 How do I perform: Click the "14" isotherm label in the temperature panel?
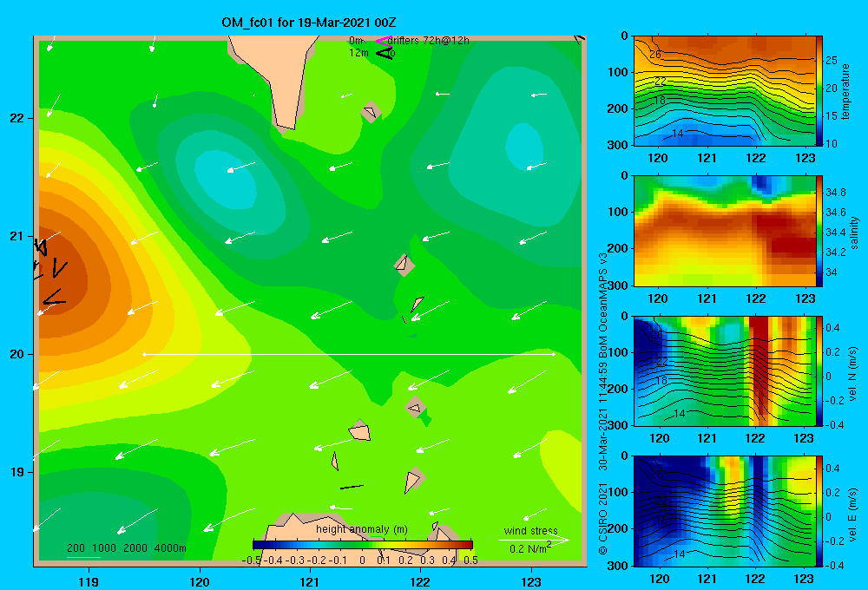click(x=678, y=134)
